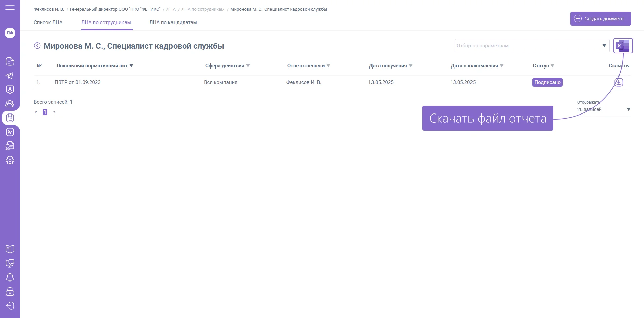This screenshot has height=318, width=644.
Task: Open the '20 записей' display count dropdown
Action: (628, 109)
